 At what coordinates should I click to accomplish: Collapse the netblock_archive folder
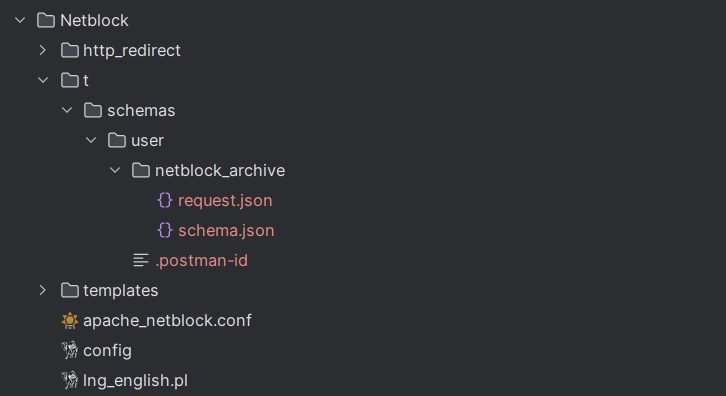pyautogui.click(x=115, y=170)
